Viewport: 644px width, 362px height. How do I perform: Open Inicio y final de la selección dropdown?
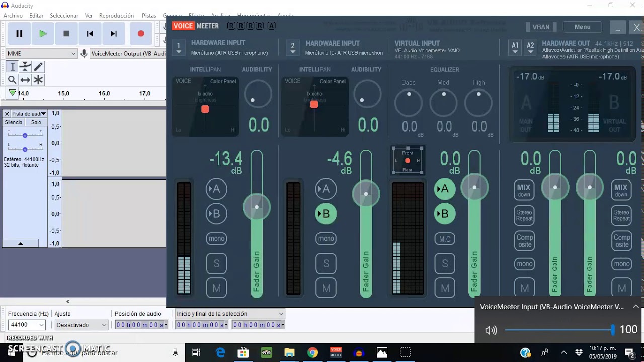coord(230,314)
